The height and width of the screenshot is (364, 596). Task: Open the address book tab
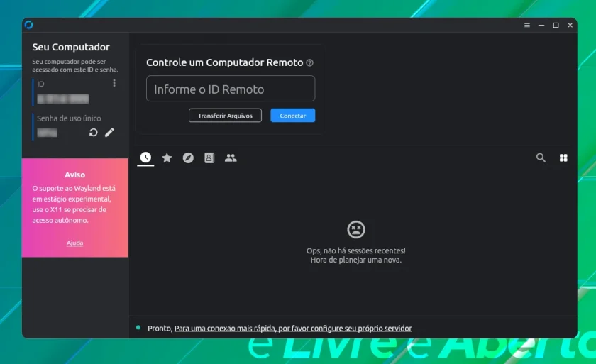pos(209,158)
